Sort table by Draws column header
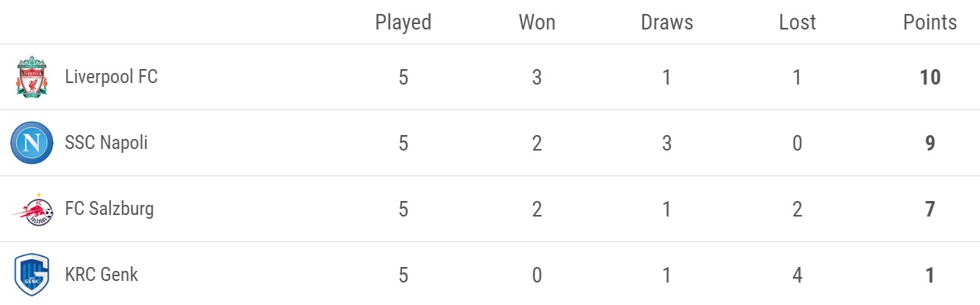 (x=667, y=23)
